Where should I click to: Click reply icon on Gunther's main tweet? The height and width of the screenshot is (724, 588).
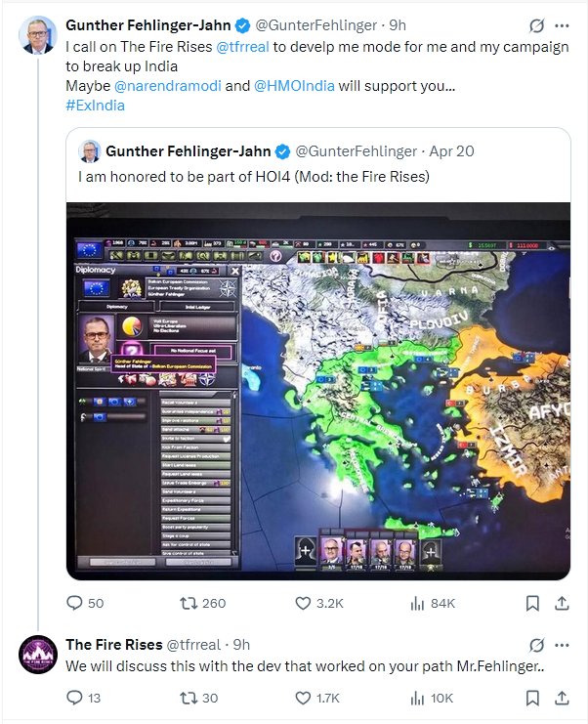point(74,603)
